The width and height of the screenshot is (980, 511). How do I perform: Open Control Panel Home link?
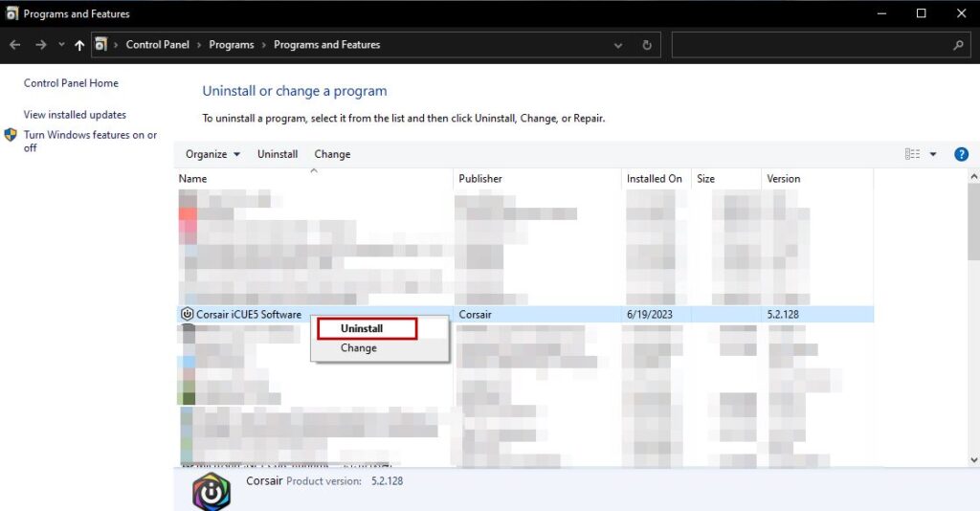point(71,83)
